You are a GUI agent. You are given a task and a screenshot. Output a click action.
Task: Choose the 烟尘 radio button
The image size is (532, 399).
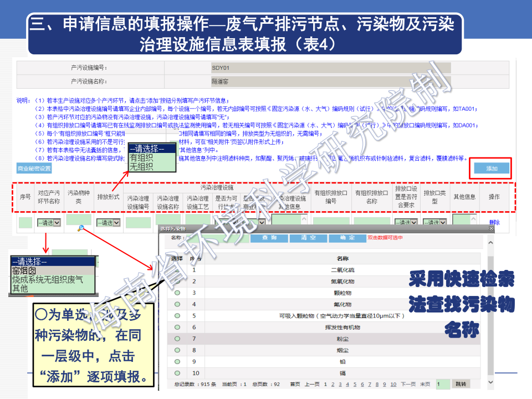point(177,350)
